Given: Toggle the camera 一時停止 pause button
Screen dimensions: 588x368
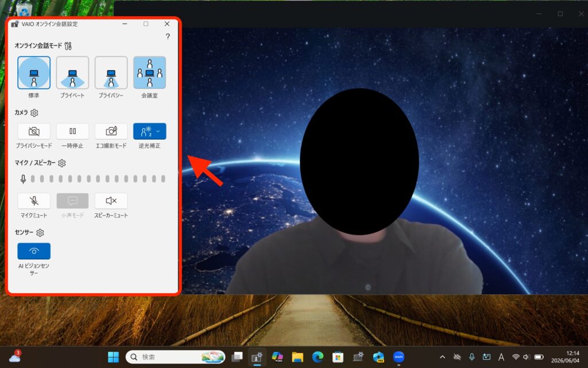Looking at the screenshot, I should [x=72, y=131].
